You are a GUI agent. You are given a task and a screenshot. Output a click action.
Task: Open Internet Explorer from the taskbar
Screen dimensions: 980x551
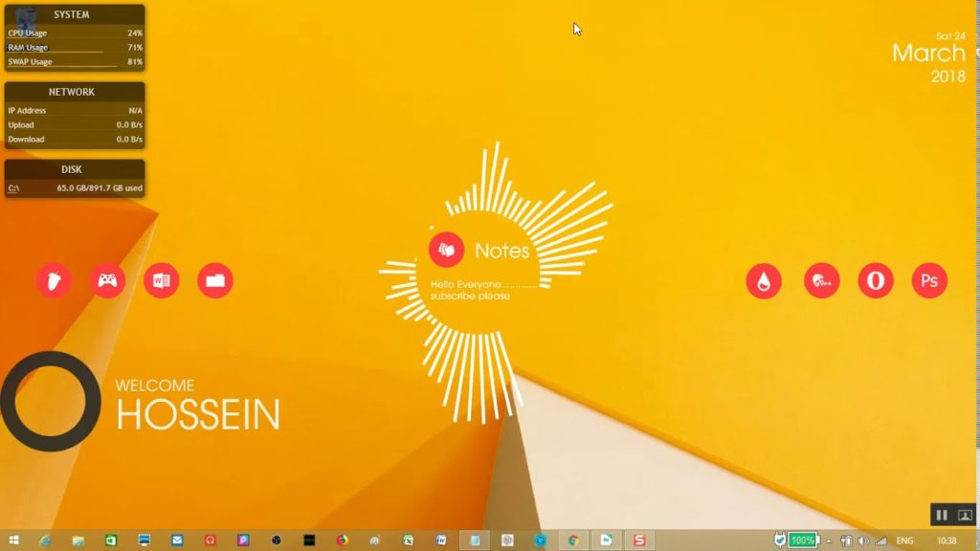tap(45, 540)
